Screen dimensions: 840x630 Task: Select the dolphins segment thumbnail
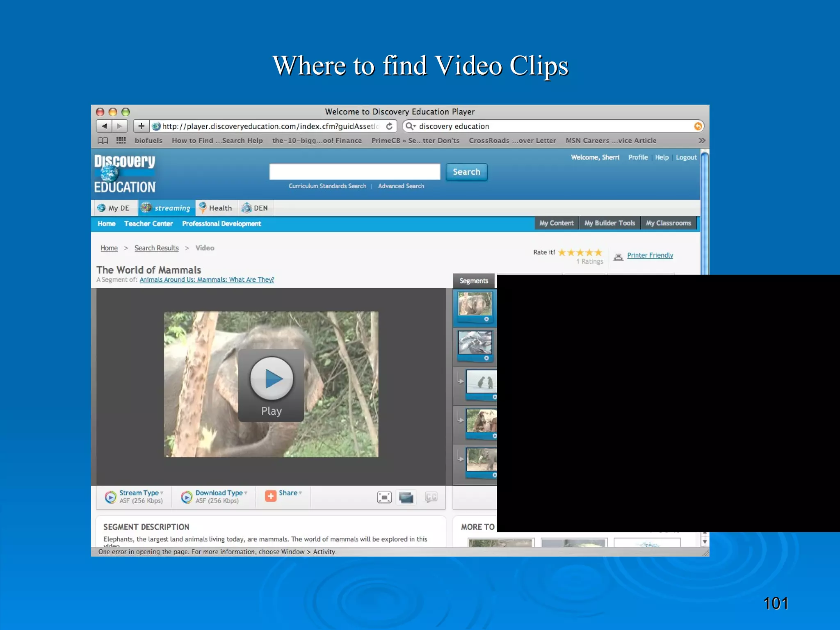pos(475,343)
